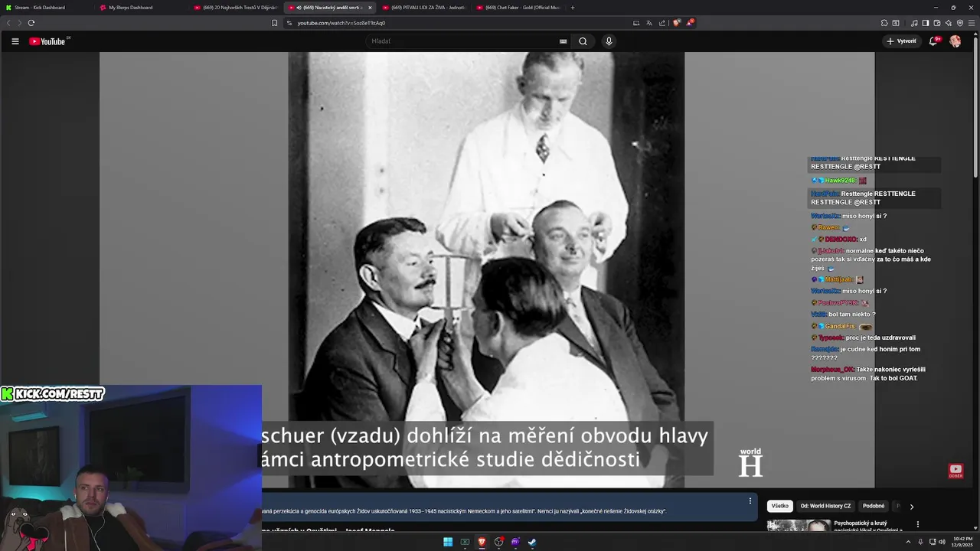This screenshot has width=980, height=551.
Task: Focus the Hľadať search field
Action: point(463,41)
